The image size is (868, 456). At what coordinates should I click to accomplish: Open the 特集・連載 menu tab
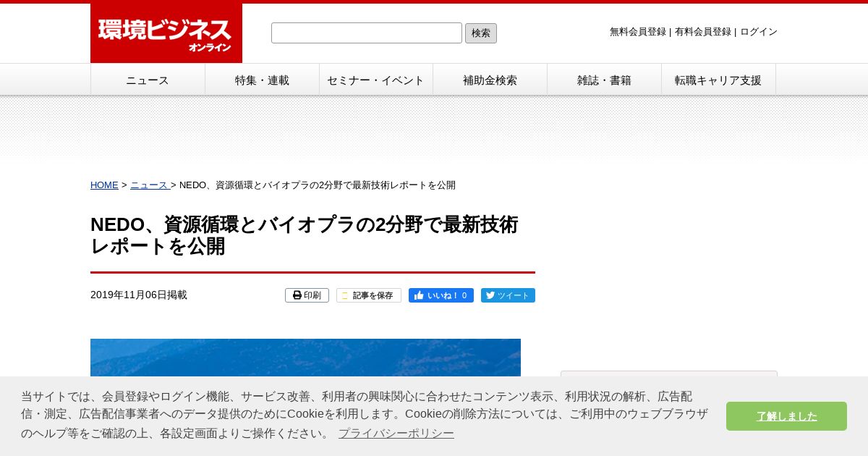[x=262, y=80]
